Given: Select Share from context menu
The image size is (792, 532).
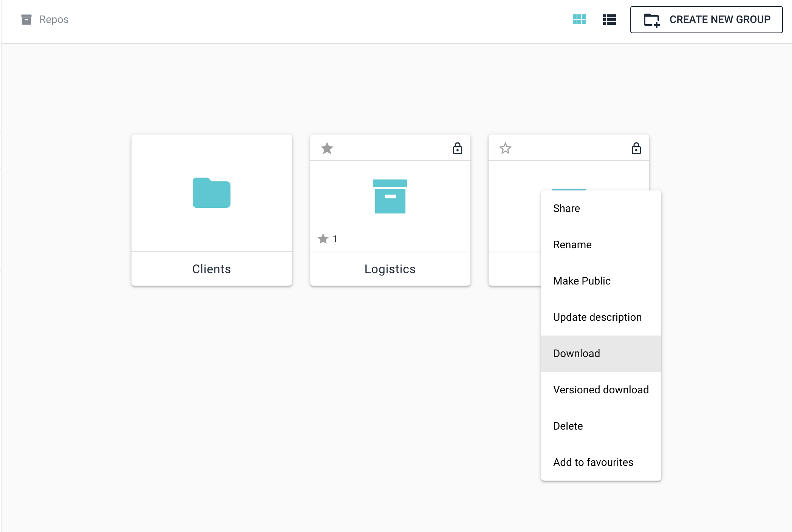Looking at the screenshot, I should point(566,209).
